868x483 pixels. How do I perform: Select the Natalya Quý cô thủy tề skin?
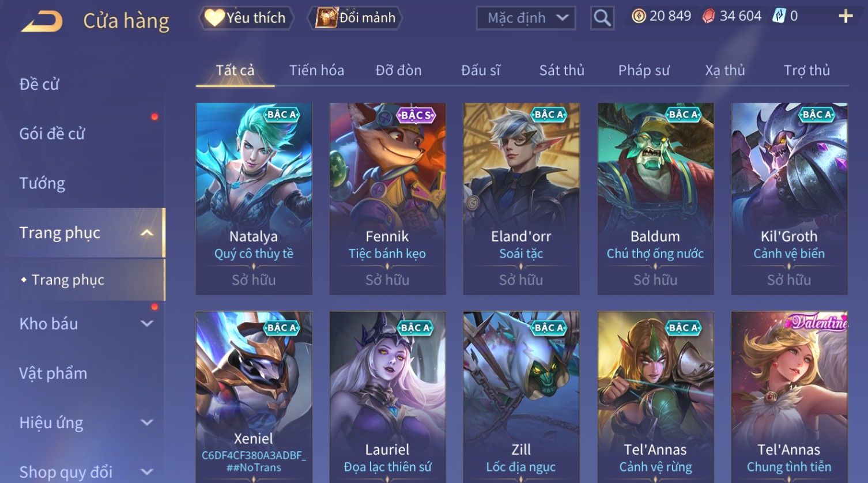[x=254, y=199]
